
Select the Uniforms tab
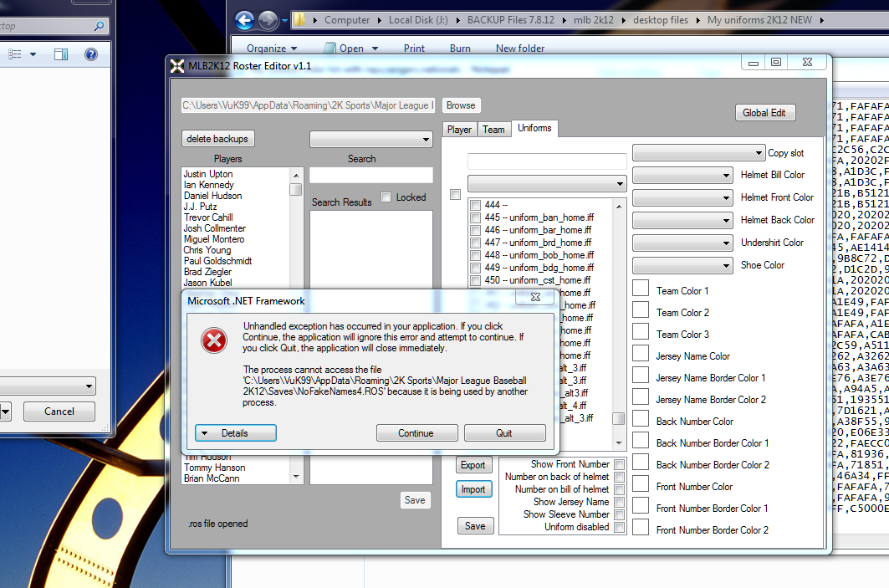coord(534,128)
